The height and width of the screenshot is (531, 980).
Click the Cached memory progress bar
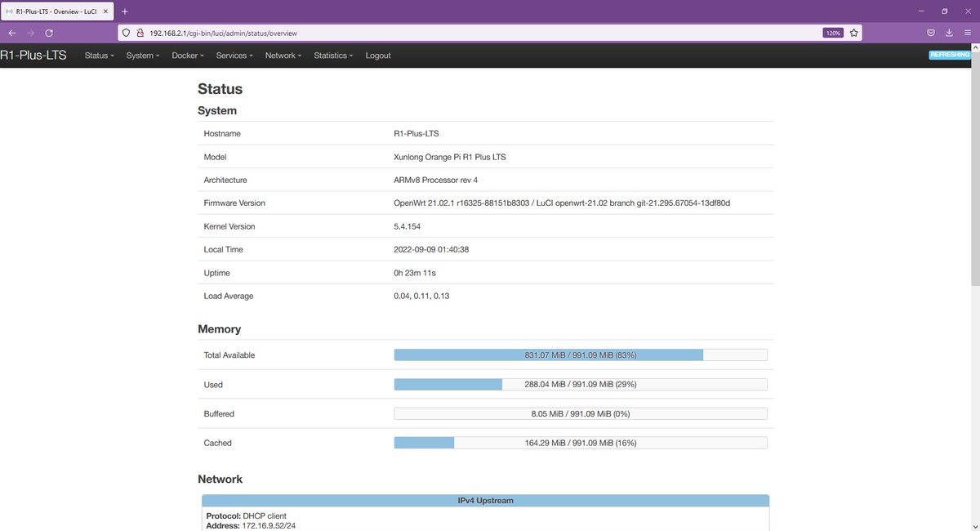pyautogui.click(x=581, y=443)
